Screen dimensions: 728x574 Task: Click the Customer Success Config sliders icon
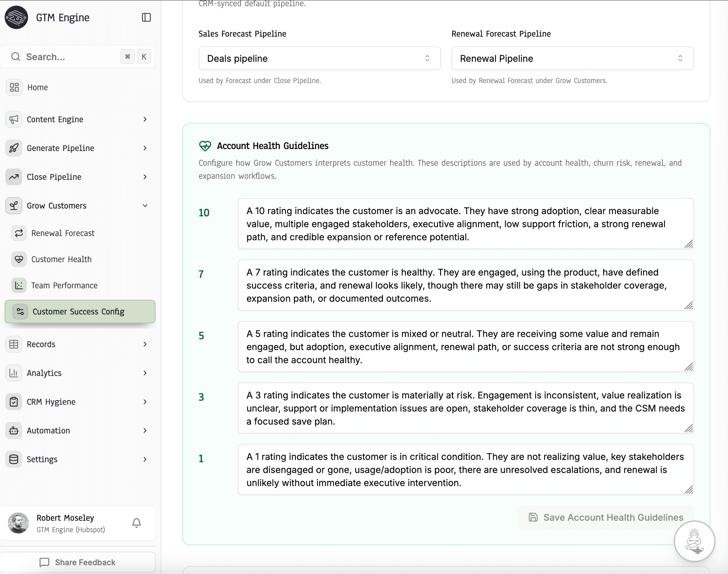coord(20,312)
